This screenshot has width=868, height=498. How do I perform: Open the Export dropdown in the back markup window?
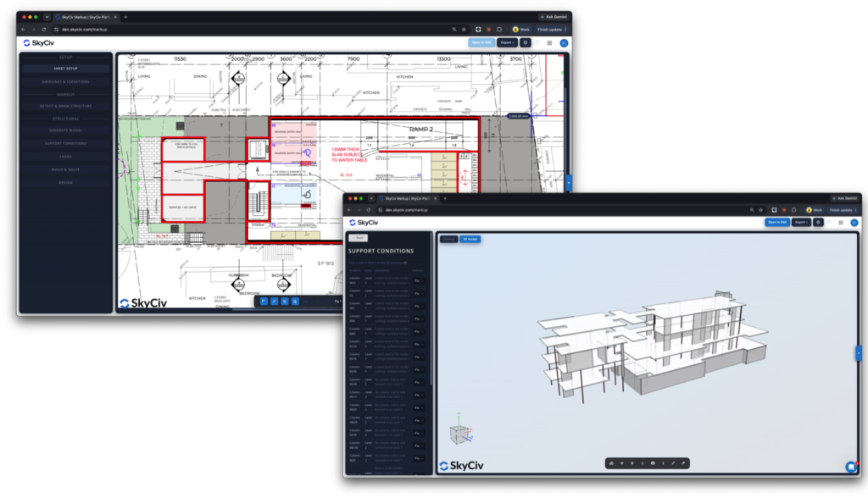507,42
